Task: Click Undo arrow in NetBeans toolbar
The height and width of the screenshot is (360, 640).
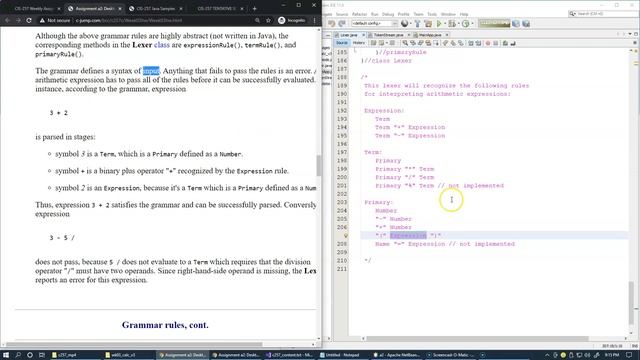Action: coord(331,24)
